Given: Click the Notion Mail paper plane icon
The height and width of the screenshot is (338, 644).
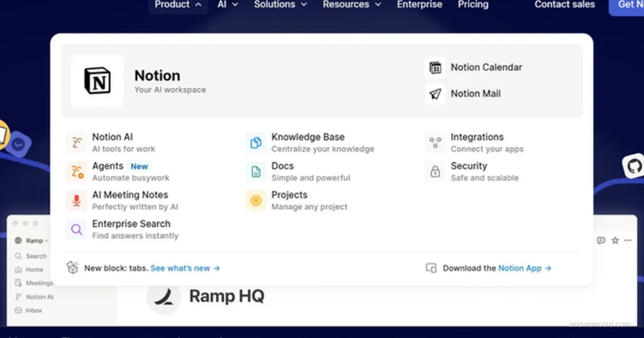Looking at the screenshot, I should [435, 94].
